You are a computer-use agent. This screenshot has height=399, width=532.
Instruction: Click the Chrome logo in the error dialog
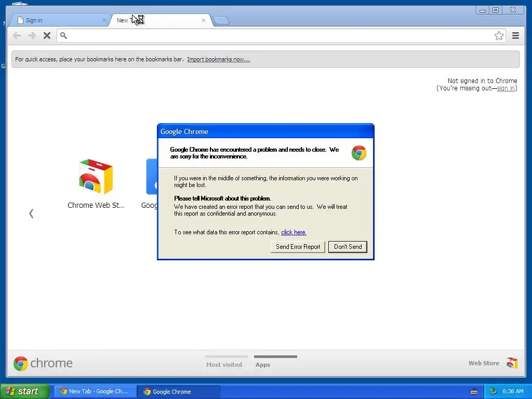358,153
